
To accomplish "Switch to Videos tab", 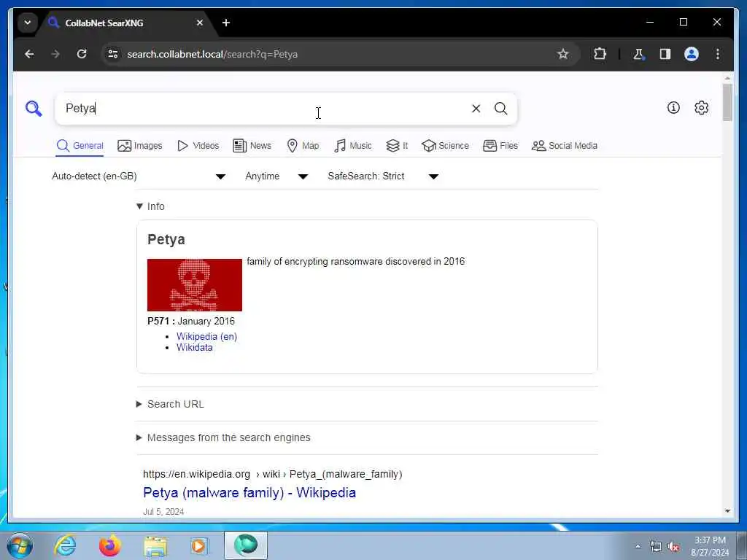I will (198, 146).
